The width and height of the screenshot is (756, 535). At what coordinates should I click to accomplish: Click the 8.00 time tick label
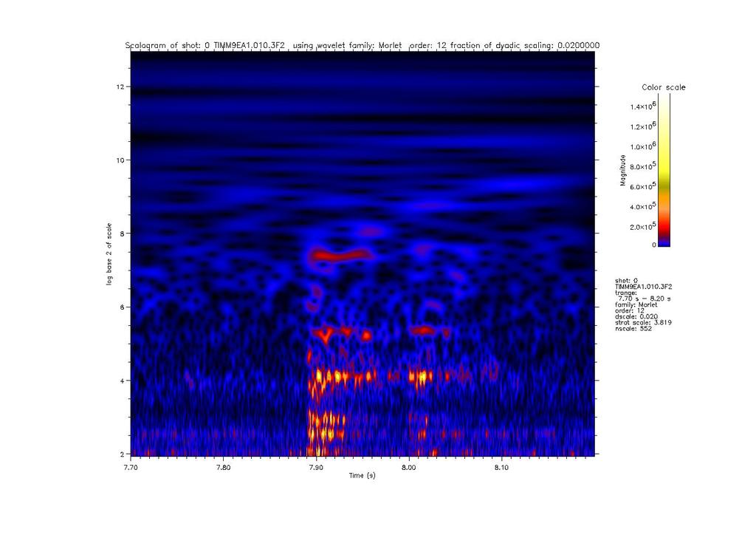409,468
